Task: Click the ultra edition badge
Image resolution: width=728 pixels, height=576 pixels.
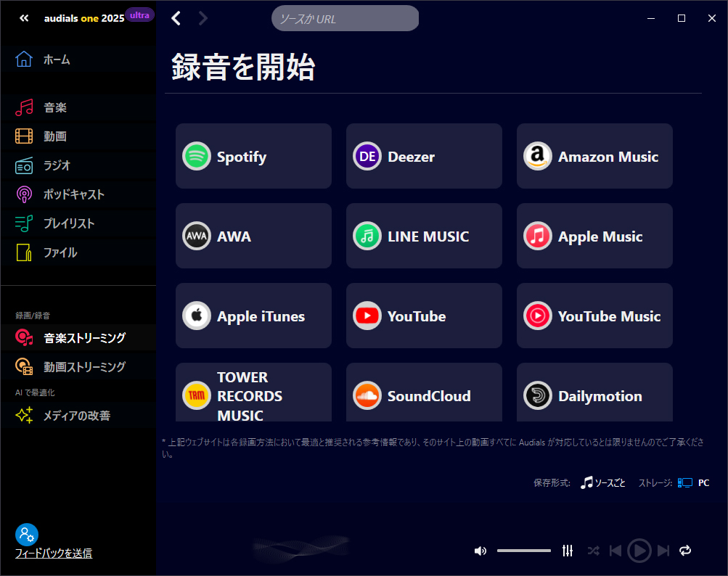Action: click(139, 15)
